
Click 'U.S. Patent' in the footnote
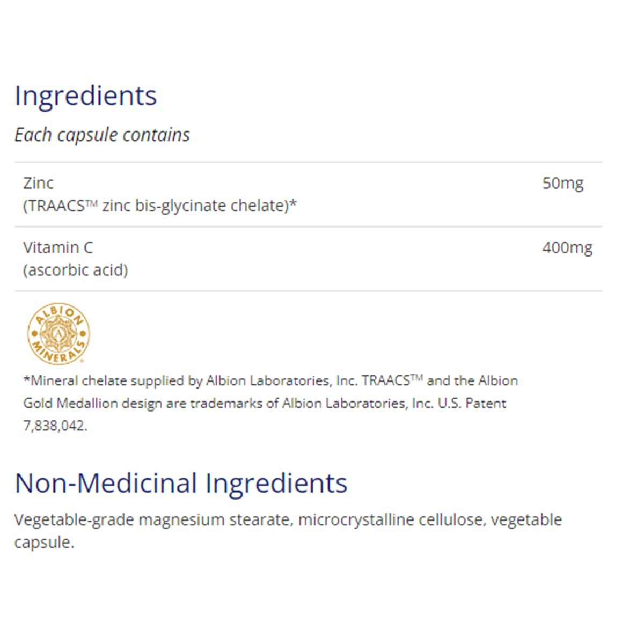pos(472,404)
